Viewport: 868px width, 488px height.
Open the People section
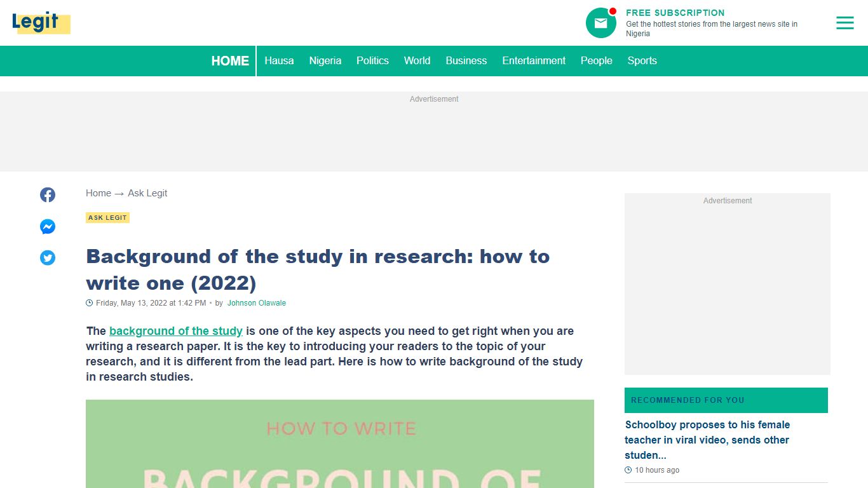point(596,61)
